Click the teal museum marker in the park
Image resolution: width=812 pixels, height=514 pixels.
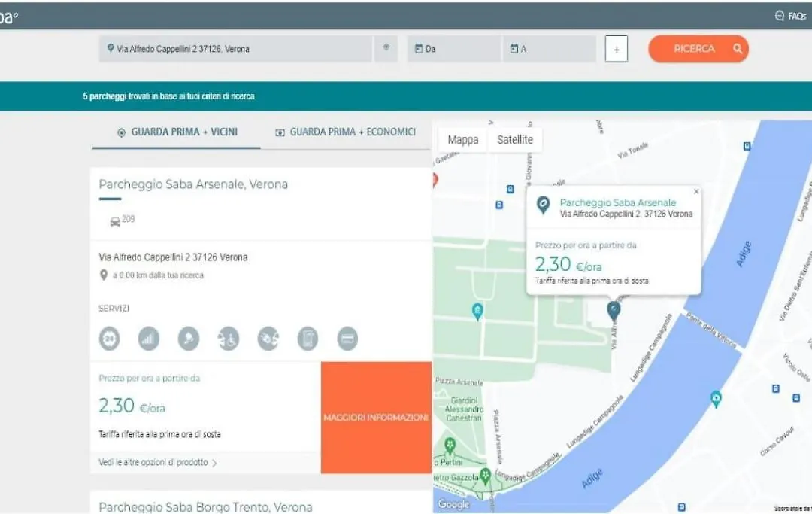[x=477, y=312]
